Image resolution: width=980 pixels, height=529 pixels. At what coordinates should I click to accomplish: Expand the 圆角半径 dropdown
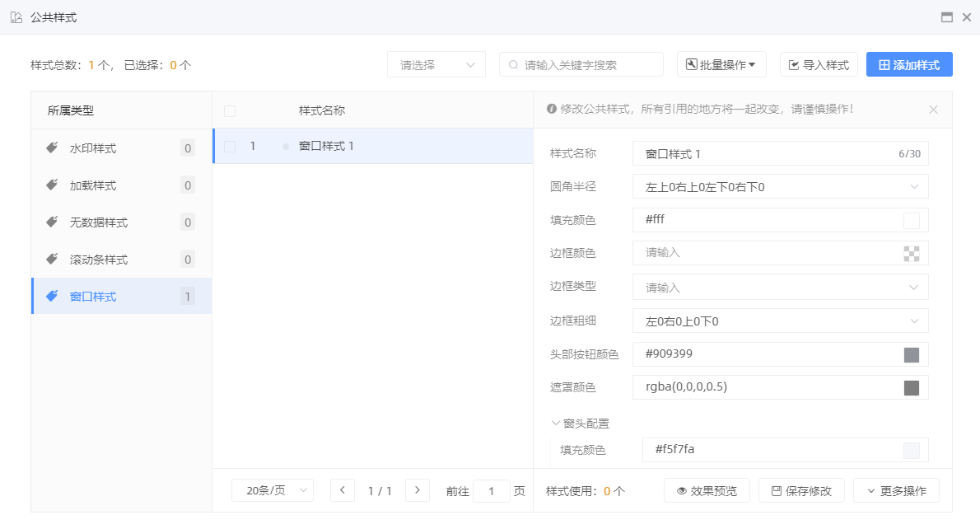tap(780, 187)
